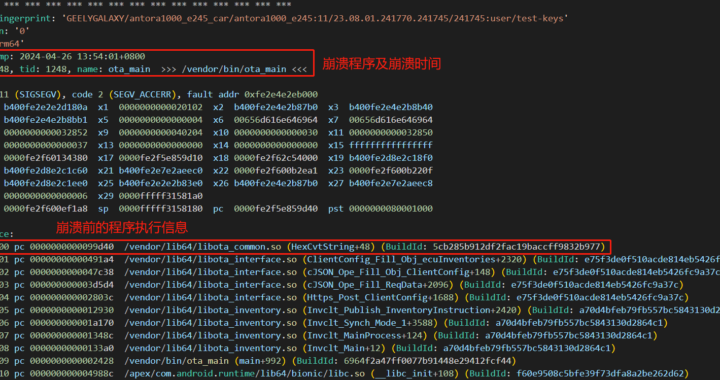The image size is (720, 380).
Task: Click fault address 0xfe2e4e2eb000
Action: (281, 95)
